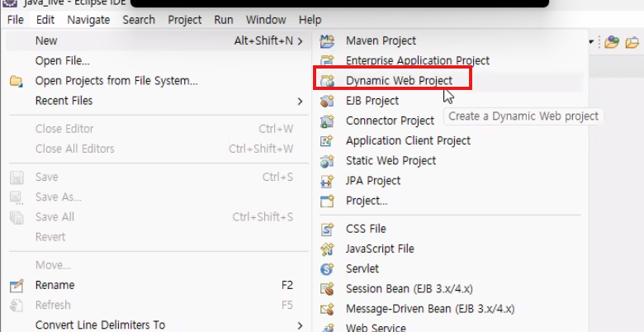The height and width of the screenshot is (332, 644).
Task: Click the Static Web Project icon
Action: point(327,161)
